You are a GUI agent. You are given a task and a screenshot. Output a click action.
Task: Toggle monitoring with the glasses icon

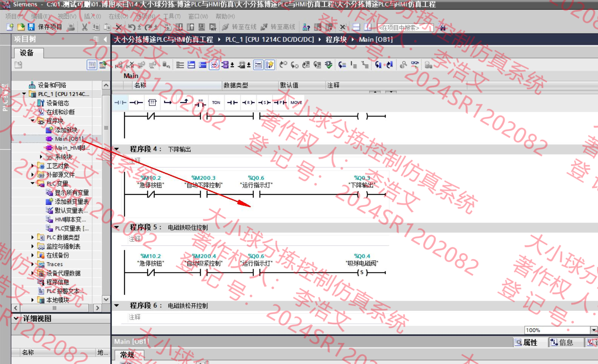tap(415, 65)
